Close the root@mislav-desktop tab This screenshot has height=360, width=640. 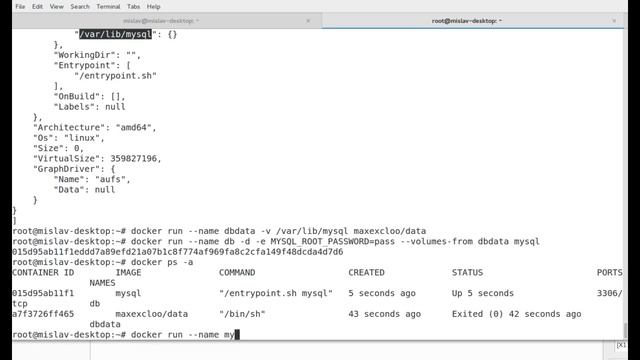[614, 21]
